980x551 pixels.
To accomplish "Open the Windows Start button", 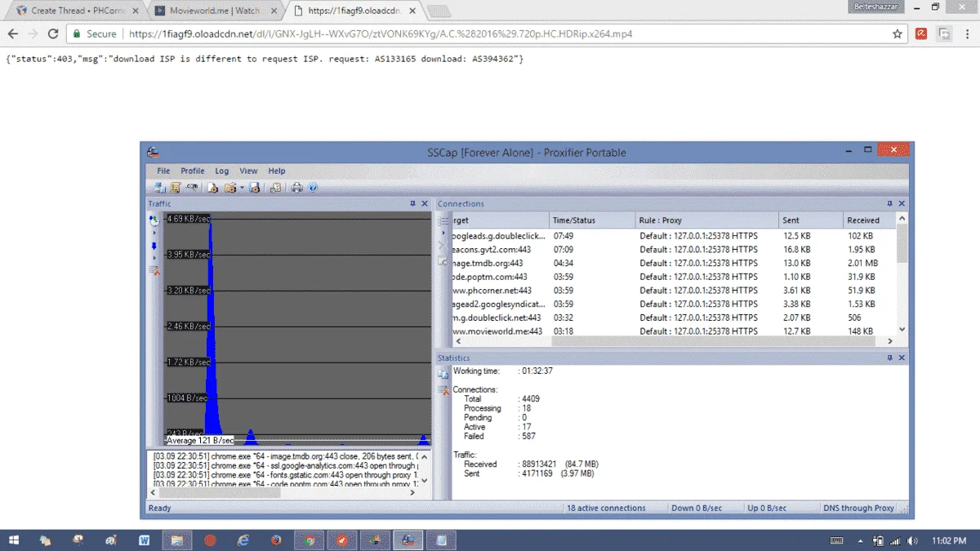I will (16, 540).
